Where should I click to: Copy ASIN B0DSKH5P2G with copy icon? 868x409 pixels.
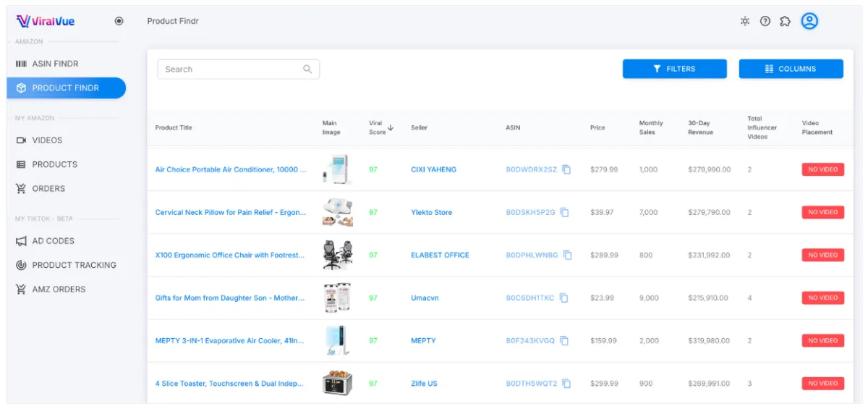pos(565,212)
